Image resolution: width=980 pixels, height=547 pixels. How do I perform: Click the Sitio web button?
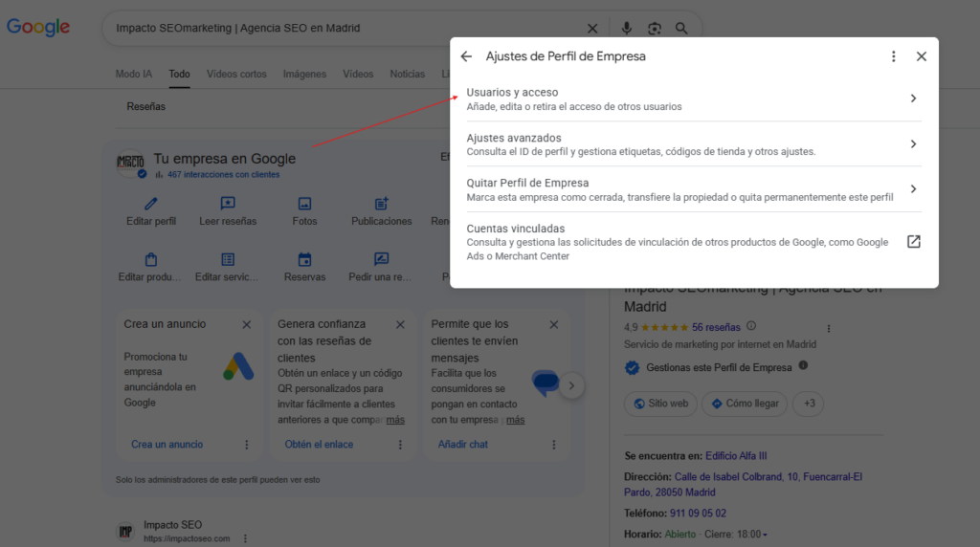pyautogui.click(x=660, y=404)
